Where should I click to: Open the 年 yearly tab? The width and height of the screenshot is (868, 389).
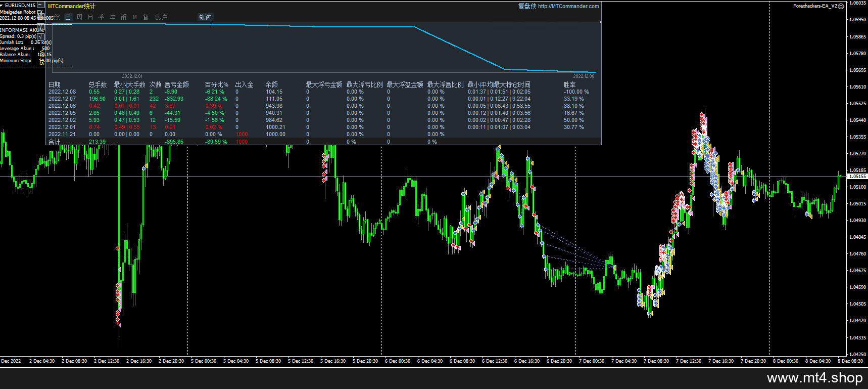click(113, 17)
